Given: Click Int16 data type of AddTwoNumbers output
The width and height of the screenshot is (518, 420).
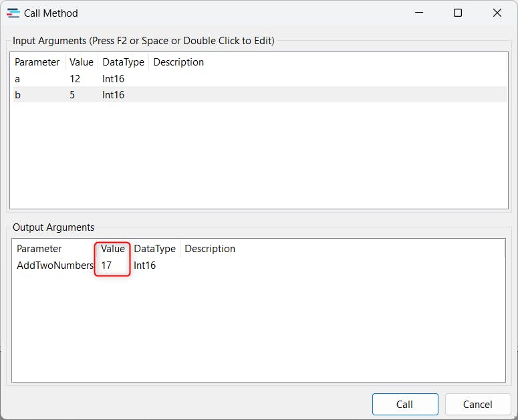Looking at the screenshot, I should (145, 266).
